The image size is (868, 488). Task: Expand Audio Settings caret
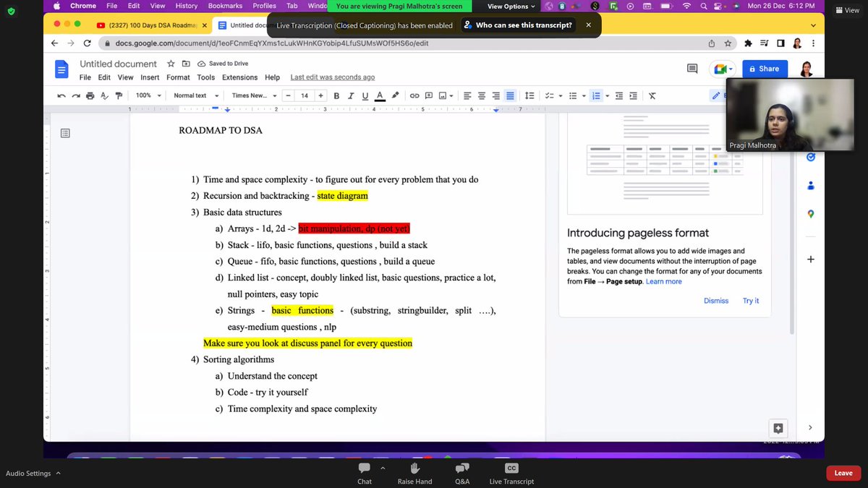[x=58, y=473]
